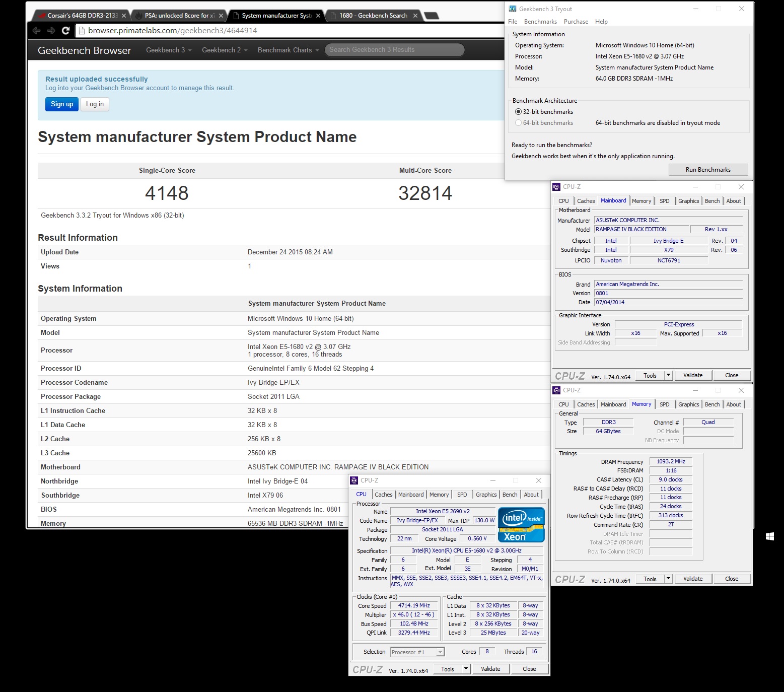The width and height of the screenshot is (784, 692).
Task: Open Memory tab in CPU-Z CPU window
Action: (439, 495)
